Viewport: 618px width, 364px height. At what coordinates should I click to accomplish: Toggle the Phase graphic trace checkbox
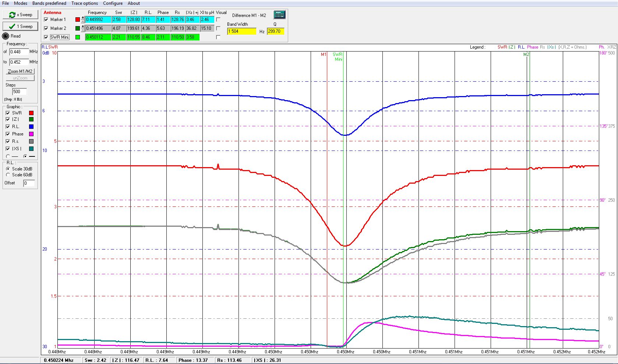8,134
